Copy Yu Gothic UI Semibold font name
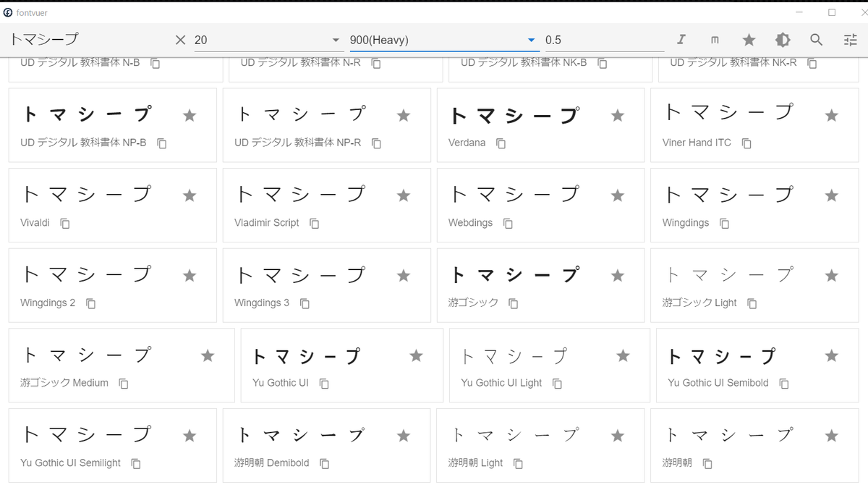868x490 pixels. coord(784,384)
